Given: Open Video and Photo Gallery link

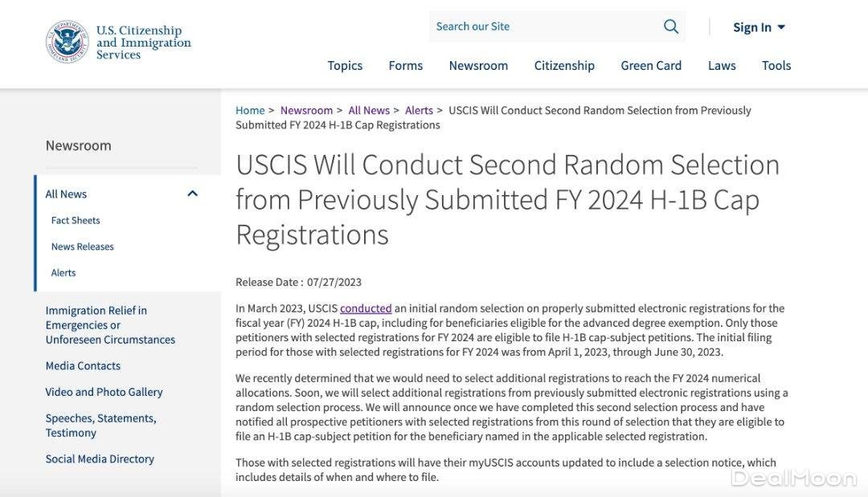Looking at the screenshot, I should click(x=104, y=392).
